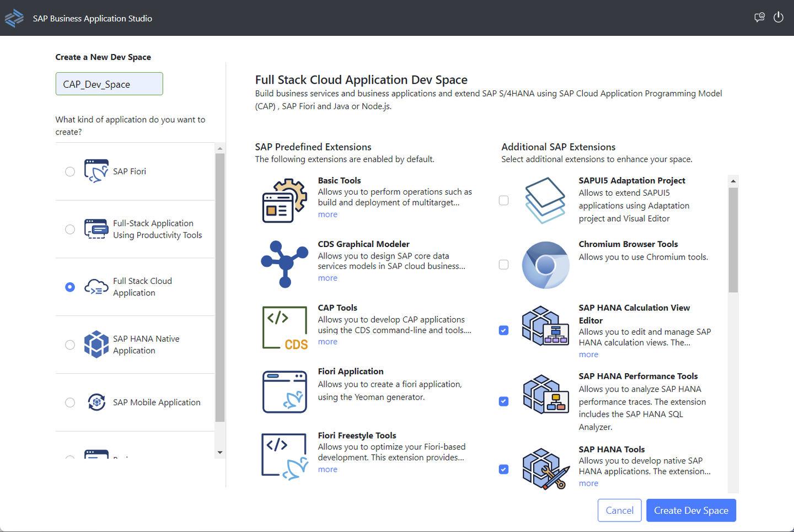794x532 pixels.
Task: Click the 'SAP HANA Calculation View Editor' title
Action: click(634, 314)
